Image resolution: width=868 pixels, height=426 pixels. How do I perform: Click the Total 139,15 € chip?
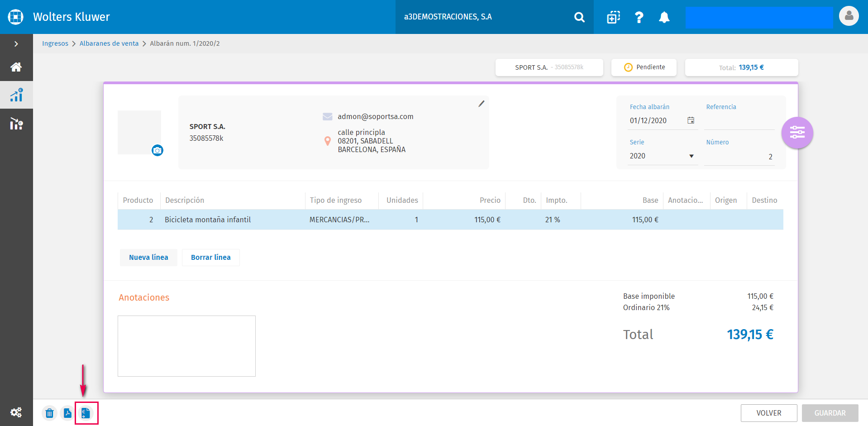pos(741,67)
